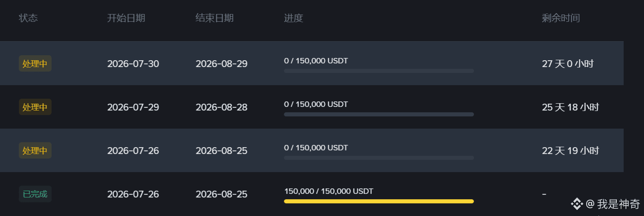This screenshot has width=644, height=216.
Task: Click the 开始日期 column header
Action: (x=126, y=18)
